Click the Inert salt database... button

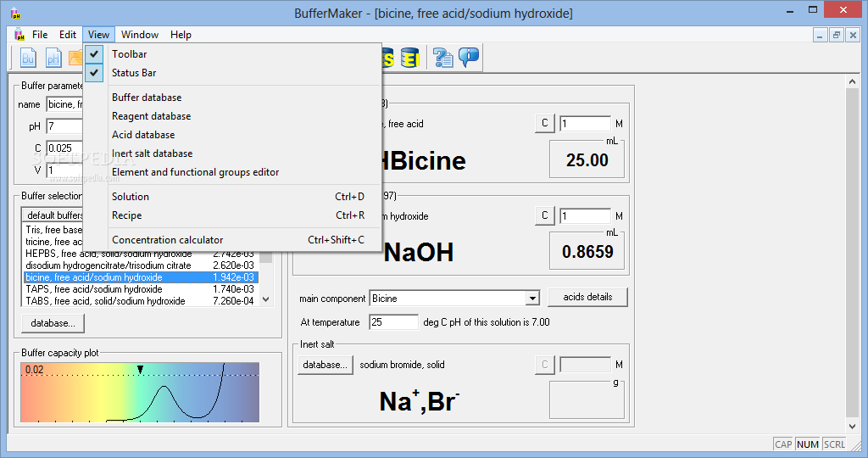pyautogui.click(x=325, y=365)
